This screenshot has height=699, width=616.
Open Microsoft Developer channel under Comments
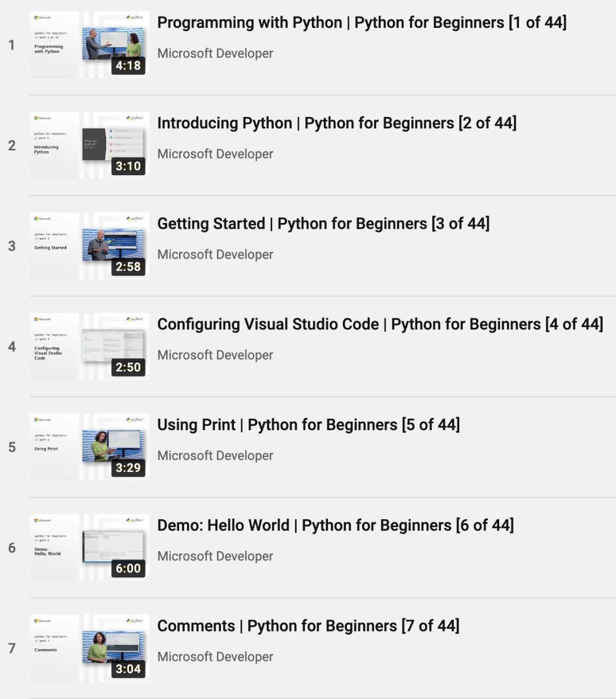coord(215,657)
